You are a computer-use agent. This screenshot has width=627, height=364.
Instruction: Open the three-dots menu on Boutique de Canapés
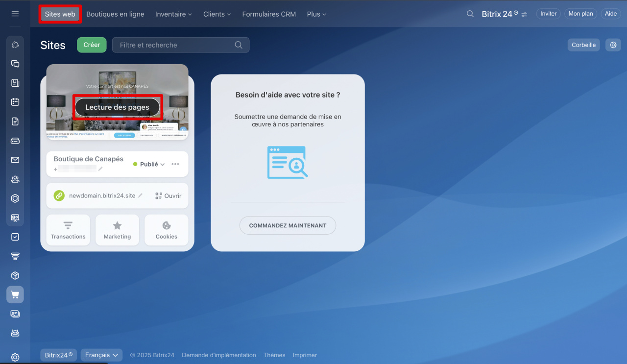click(x=175, y=164)
